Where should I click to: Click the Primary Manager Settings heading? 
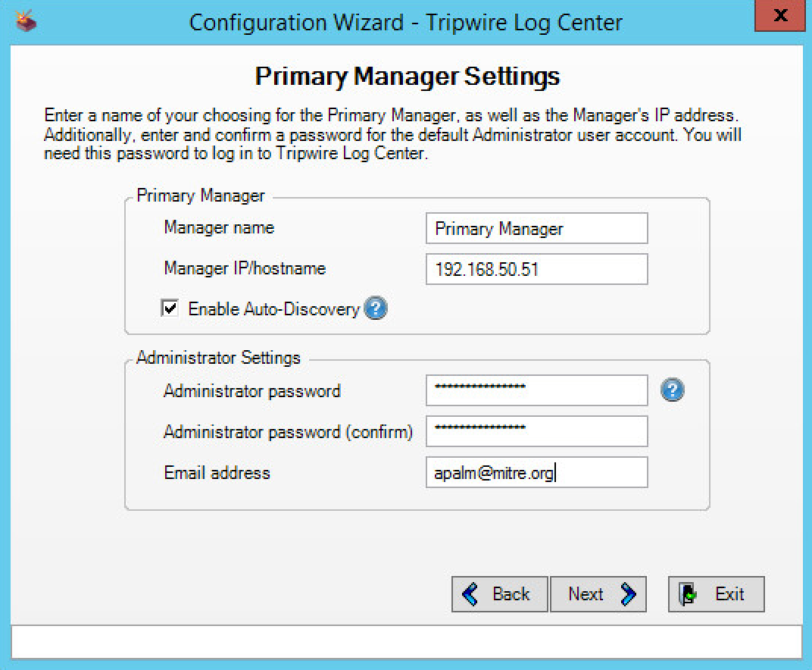pyautogui.click(x=407, y=77)
